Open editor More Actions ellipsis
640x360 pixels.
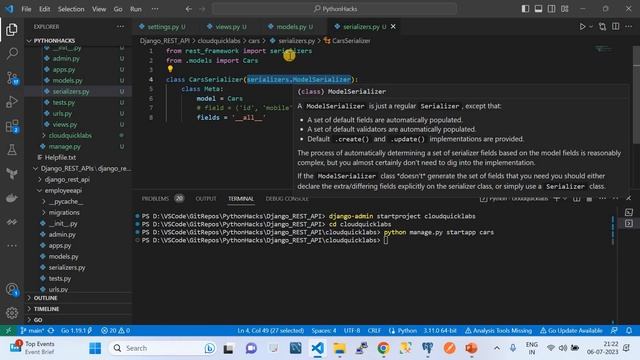pyautogui.click(x=629, y=27)
